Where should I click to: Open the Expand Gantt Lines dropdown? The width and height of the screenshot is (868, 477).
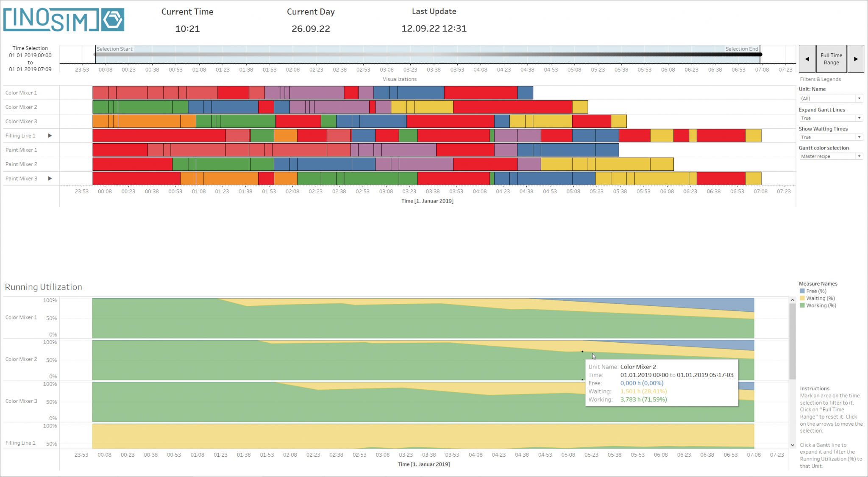[831, 118]
